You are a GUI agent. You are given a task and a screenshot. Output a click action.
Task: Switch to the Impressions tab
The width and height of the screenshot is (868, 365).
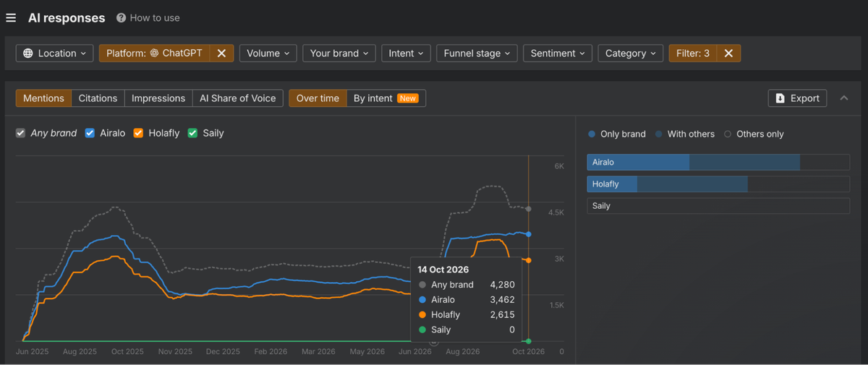point(158,98)
